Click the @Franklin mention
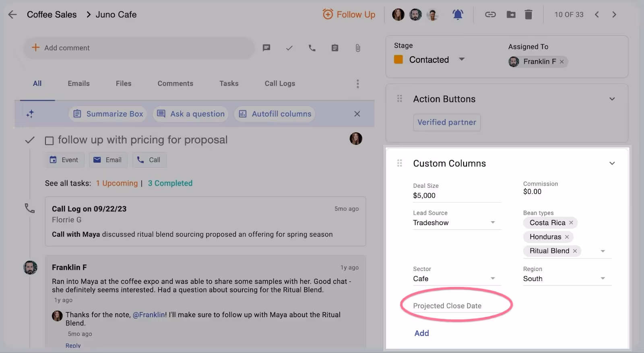The height and width of the screenshot is (353, 644). pyautogui.click(x=149, y=315)
